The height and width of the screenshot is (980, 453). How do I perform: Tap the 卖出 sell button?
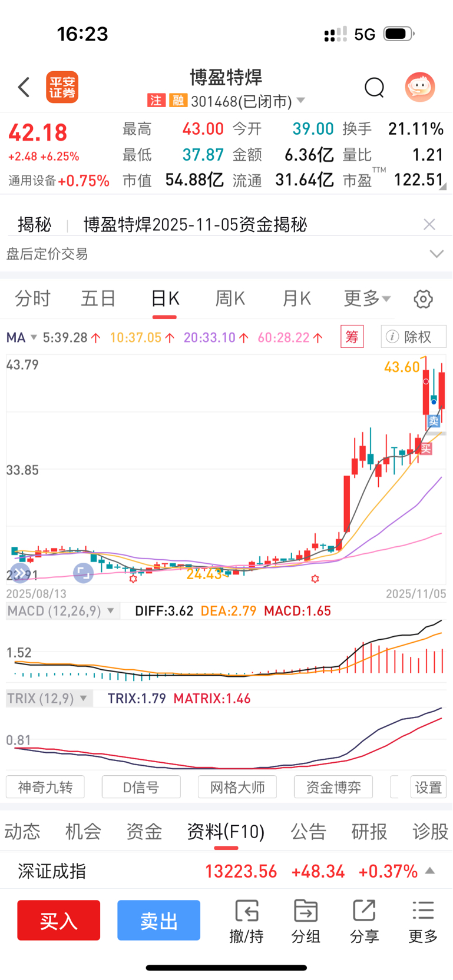coord(158,920)
